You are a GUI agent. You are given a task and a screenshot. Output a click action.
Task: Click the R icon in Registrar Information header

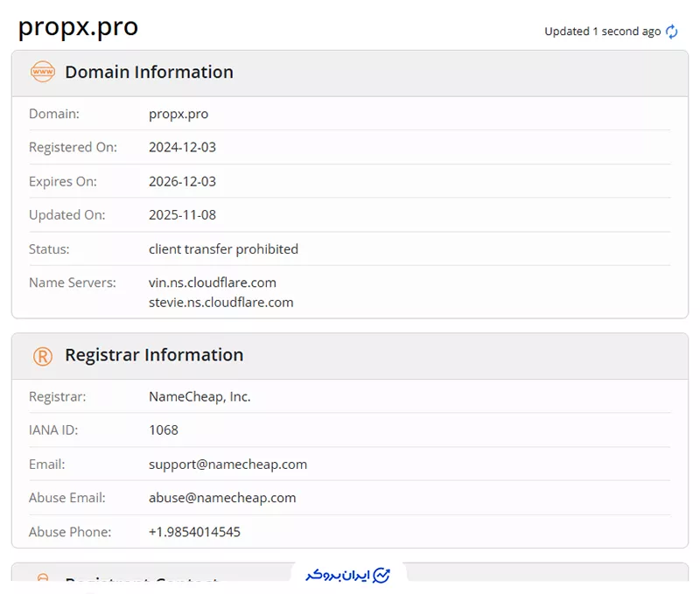(42, 356)
